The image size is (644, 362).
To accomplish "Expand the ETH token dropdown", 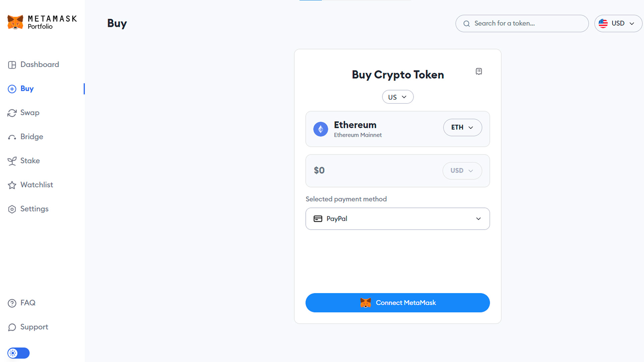I will pyautogui.click(x=463, y=128).
